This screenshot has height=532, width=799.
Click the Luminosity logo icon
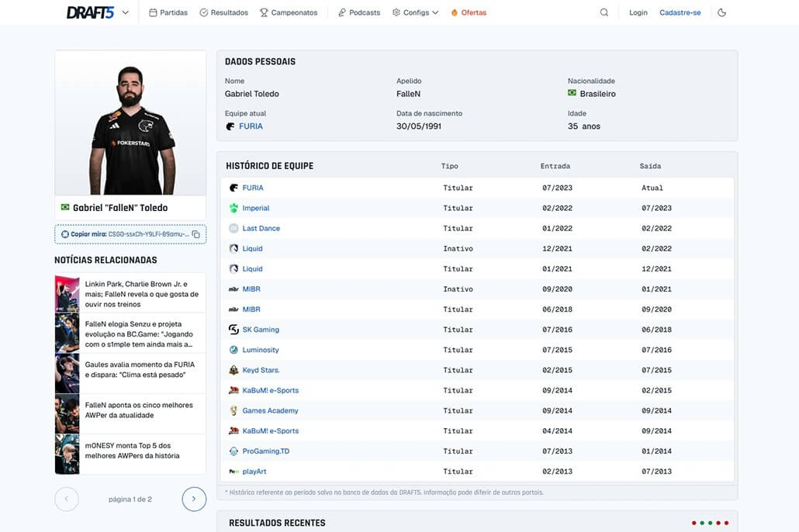point(233,350)
